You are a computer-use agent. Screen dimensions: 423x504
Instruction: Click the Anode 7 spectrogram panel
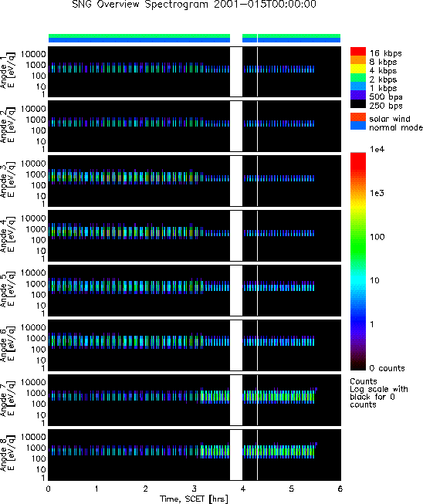pos(195,400)
